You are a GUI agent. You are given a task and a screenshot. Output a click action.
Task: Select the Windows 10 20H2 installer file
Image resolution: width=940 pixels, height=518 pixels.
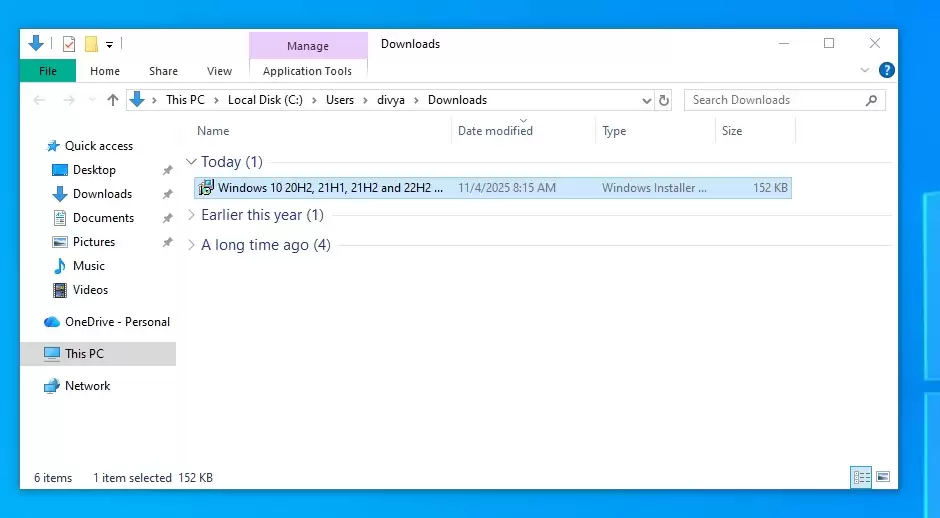[493, 188]
